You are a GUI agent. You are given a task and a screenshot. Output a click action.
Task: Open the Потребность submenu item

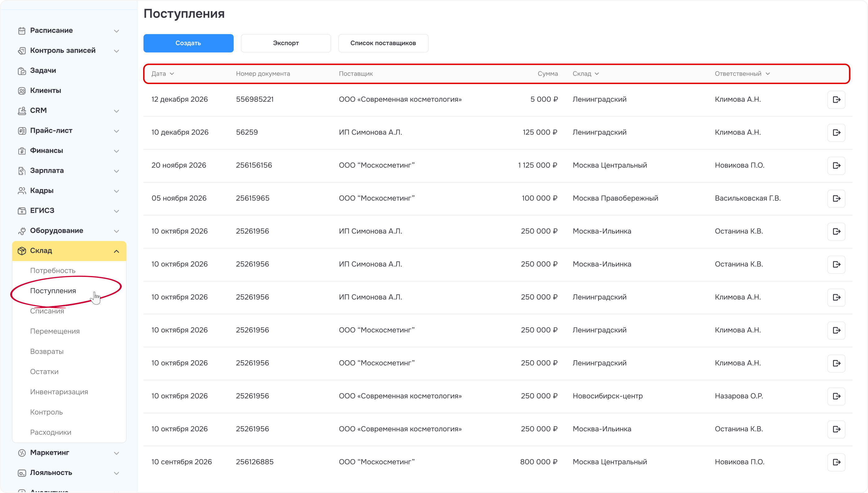tap(53, 271)
